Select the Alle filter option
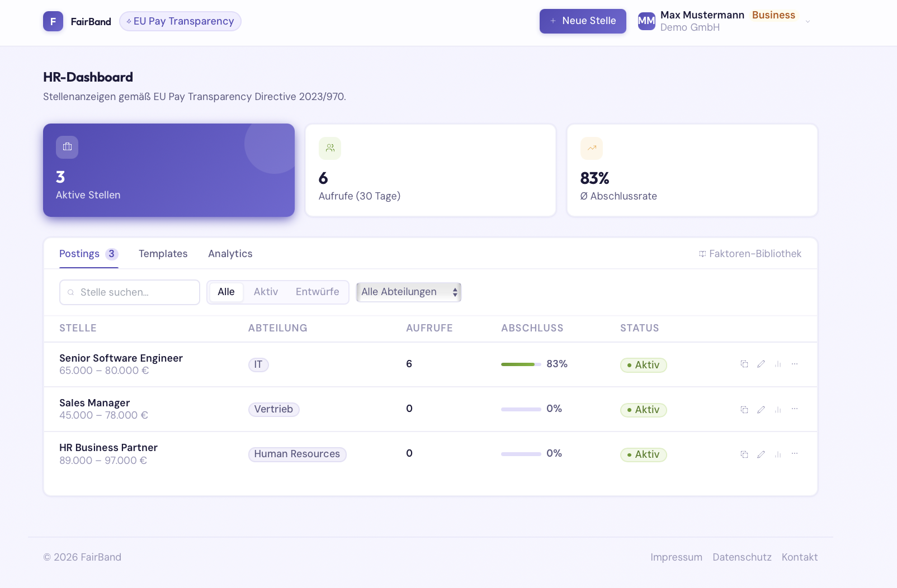897x588 pixels. (226, 292)
